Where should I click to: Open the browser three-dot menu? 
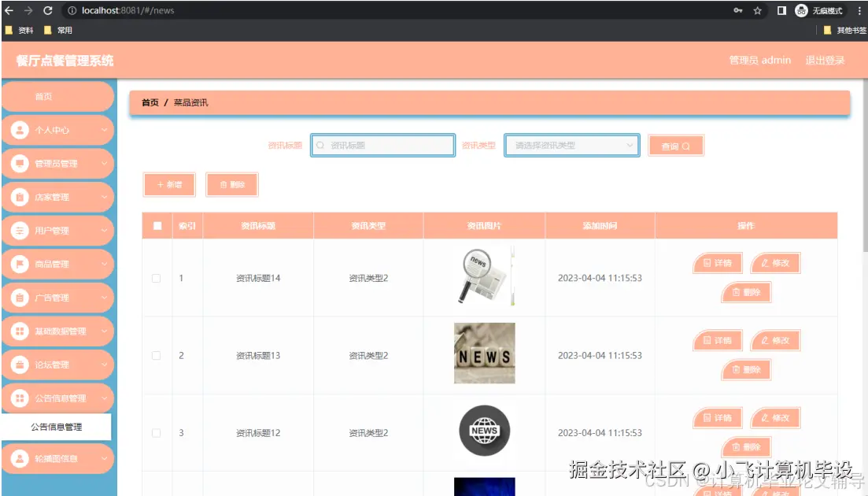click(859, 10)
